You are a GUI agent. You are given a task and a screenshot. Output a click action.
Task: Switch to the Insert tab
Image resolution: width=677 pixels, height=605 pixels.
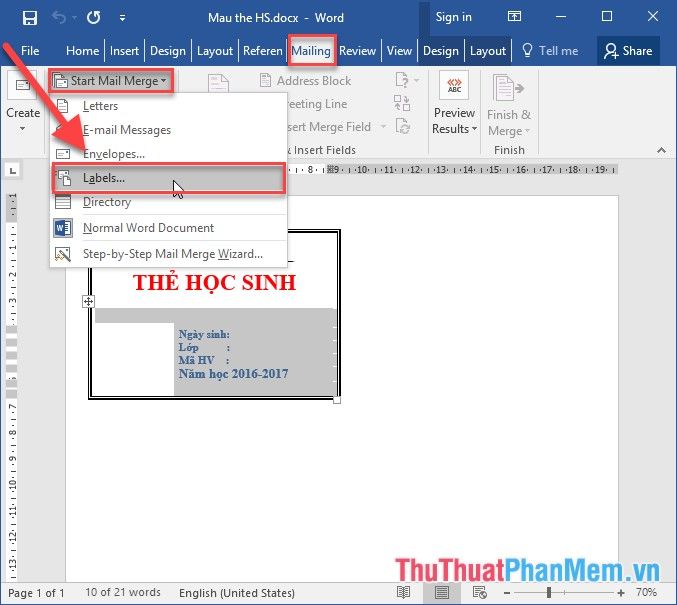click(125, 51)
